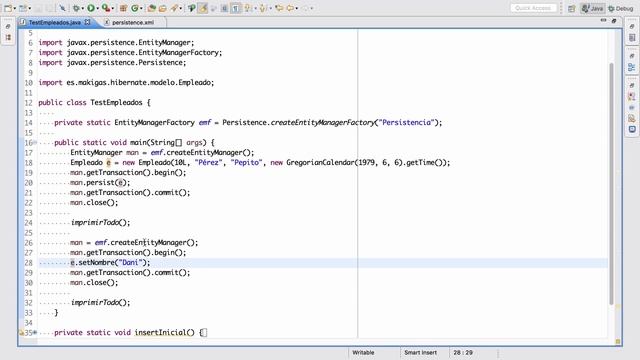Click the Writable status bar entry
Viewport: 640px width, 360px height.
[363, 353]
